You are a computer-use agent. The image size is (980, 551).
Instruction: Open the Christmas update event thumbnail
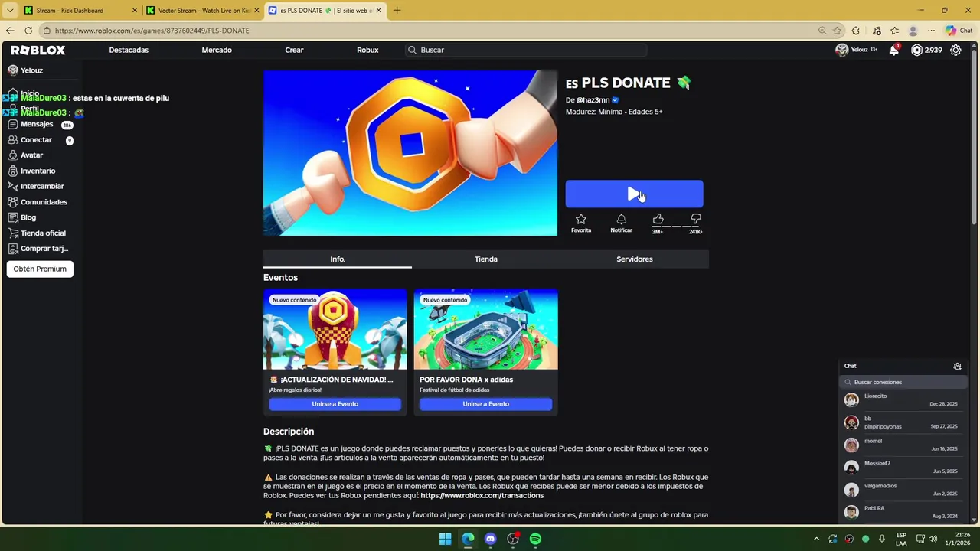[x=335, y=329]
